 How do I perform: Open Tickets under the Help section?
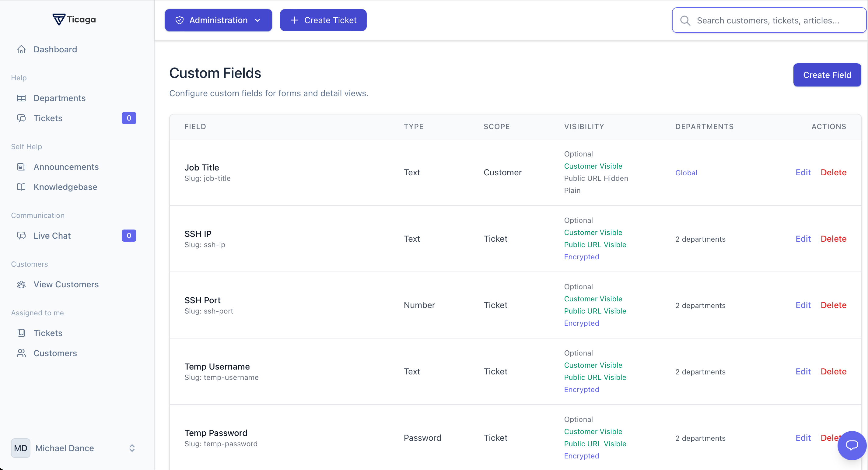(48, 118)
